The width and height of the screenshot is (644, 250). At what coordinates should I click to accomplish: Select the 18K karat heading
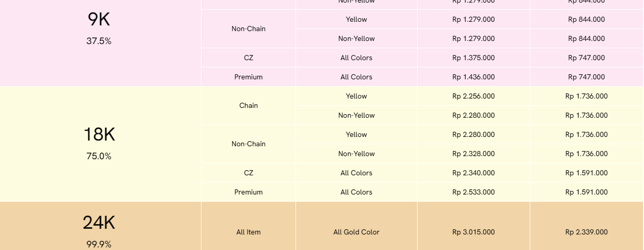coord(99,135)
